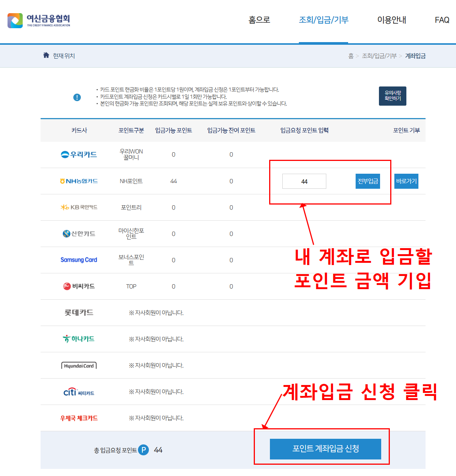Click the citi 씨티카드 logo

(79, 392)
